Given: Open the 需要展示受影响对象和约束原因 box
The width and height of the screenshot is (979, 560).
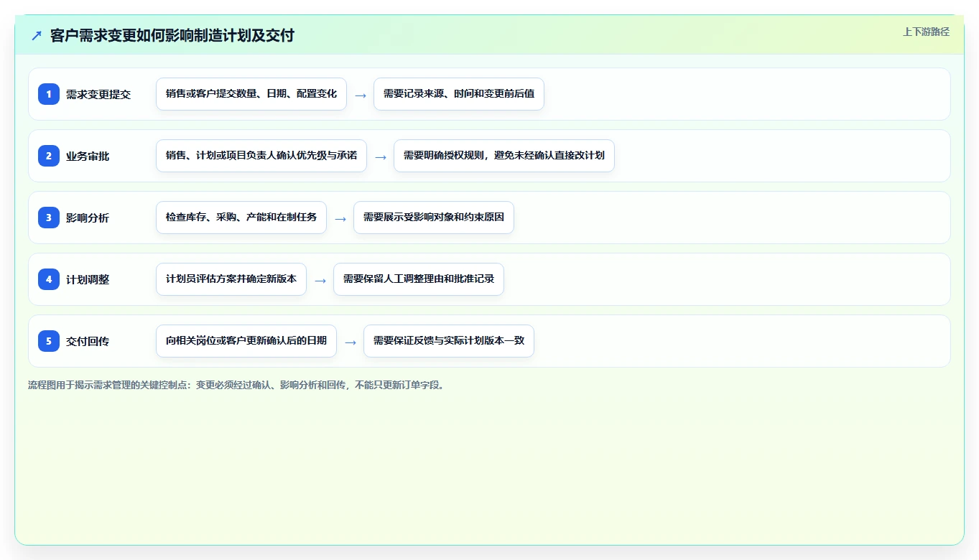Looking at the screenshot, I should [434, 218].
